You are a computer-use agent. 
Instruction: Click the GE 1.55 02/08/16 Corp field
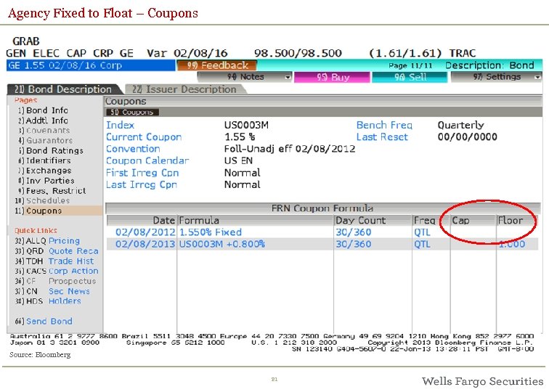[x=91, y=65]
